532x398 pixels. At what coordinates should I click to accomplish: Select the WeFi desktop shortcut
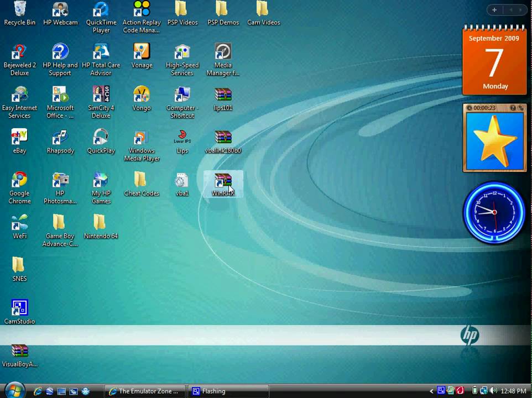pyautogui.click(x=20, y=227)
